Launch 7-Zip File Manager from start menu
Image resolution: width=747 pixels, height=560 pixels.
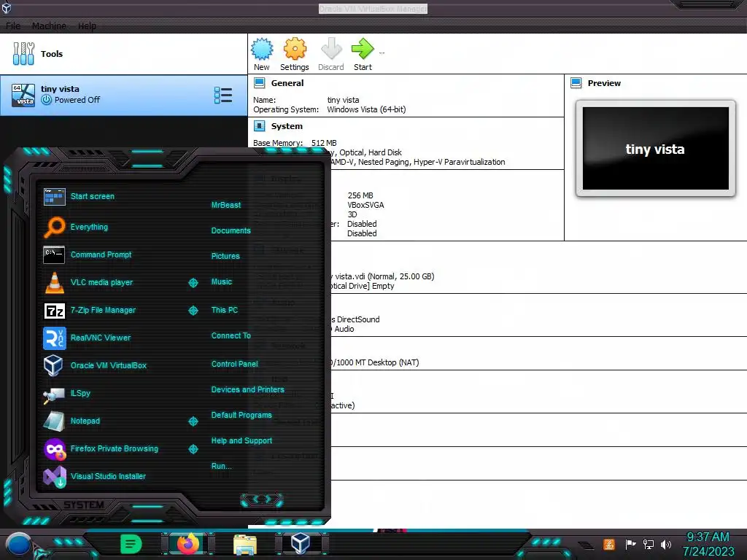90,310
